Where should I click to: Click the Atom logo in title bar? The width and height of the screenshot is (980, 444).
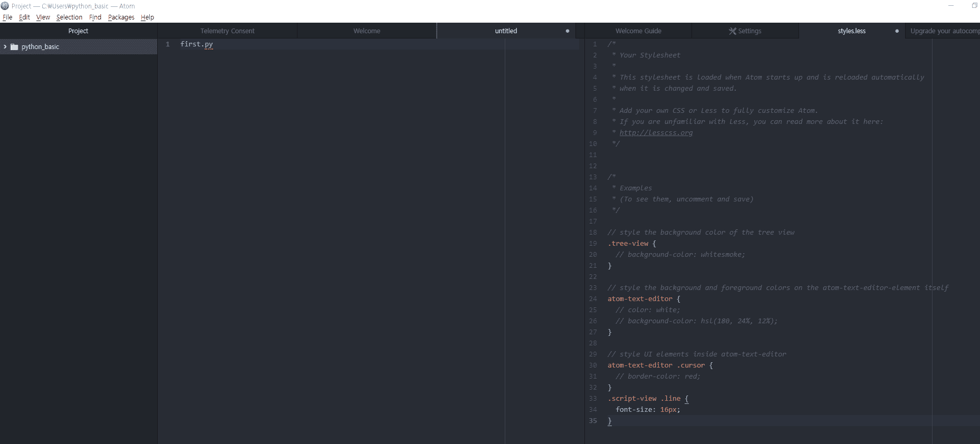pos(5,6)
